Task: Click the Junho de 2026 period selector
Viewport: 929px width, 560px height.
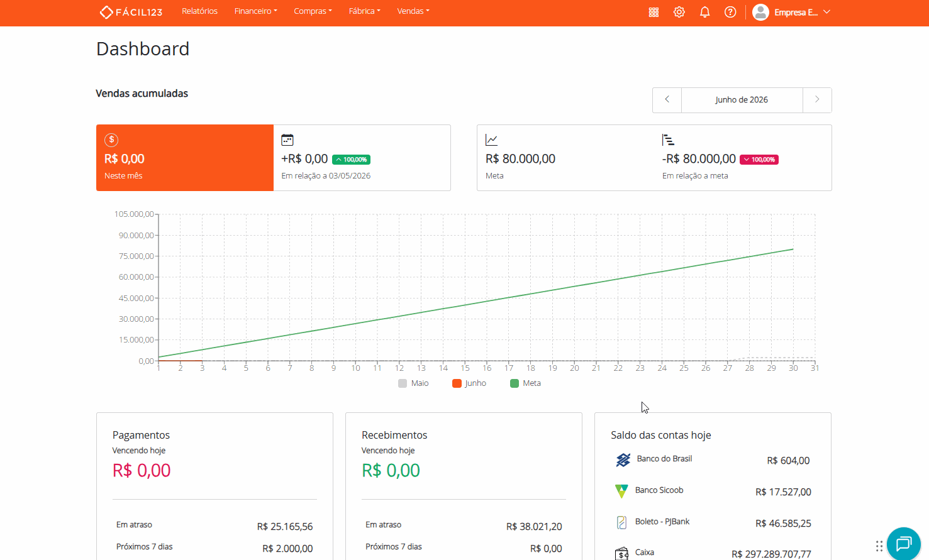Action: click(742, 100)
